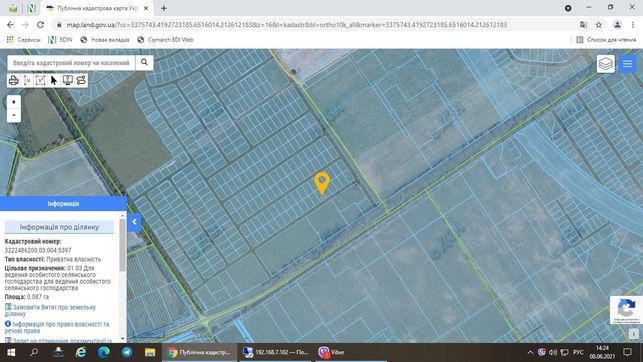
Task: Open link to order land parcel extract
Action: point(50,310)
